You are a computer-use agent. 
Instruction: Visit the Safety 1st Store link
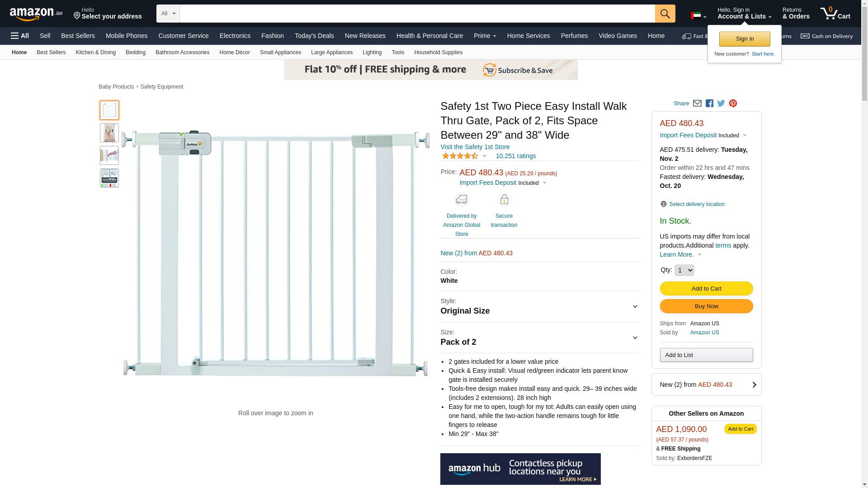pyautogui.click(x=475, y=147)
